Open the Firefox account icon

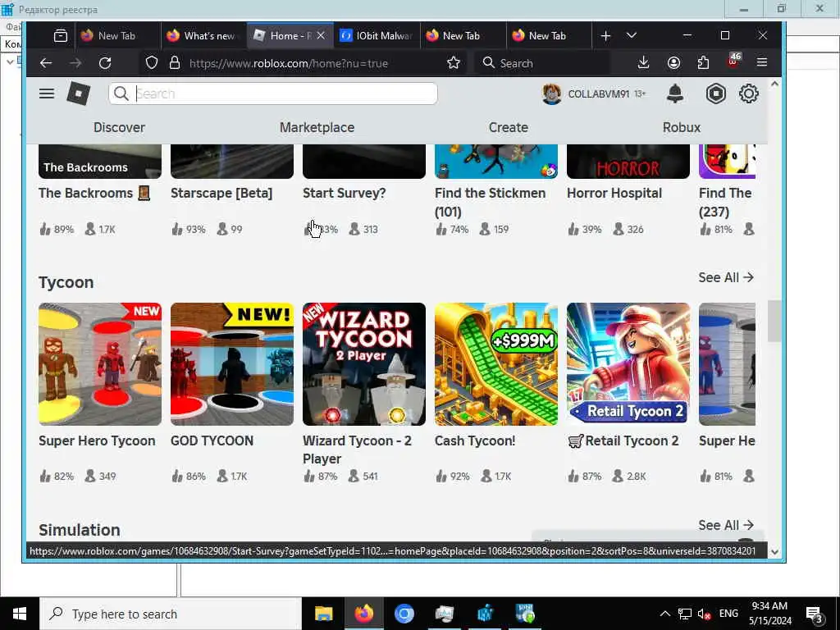pos(673,62)
